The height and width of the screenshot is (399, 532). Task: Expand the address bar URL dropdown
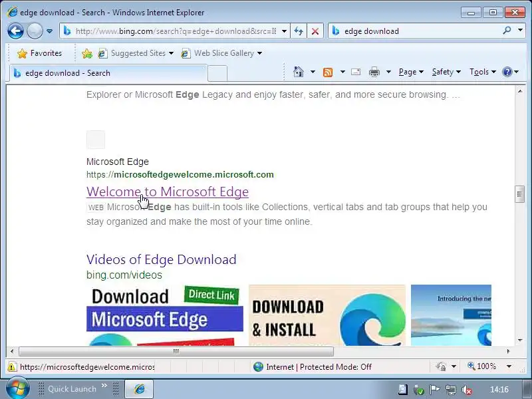tap(285, 31)
